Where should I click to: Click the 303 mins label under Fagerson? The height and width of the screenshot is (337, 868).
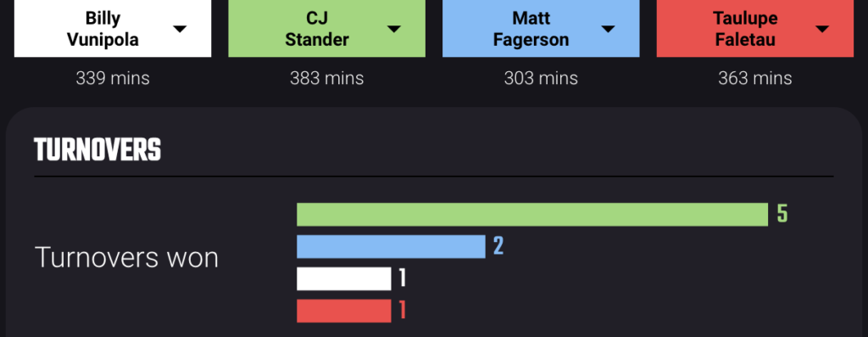[541, 78]
